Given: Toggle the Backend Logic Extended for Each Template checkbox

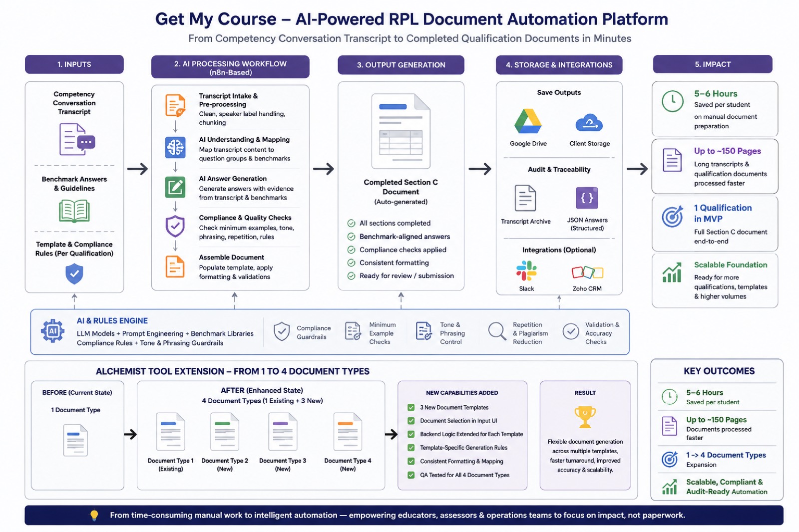Looking at the screenshot, I should [411, 434].
